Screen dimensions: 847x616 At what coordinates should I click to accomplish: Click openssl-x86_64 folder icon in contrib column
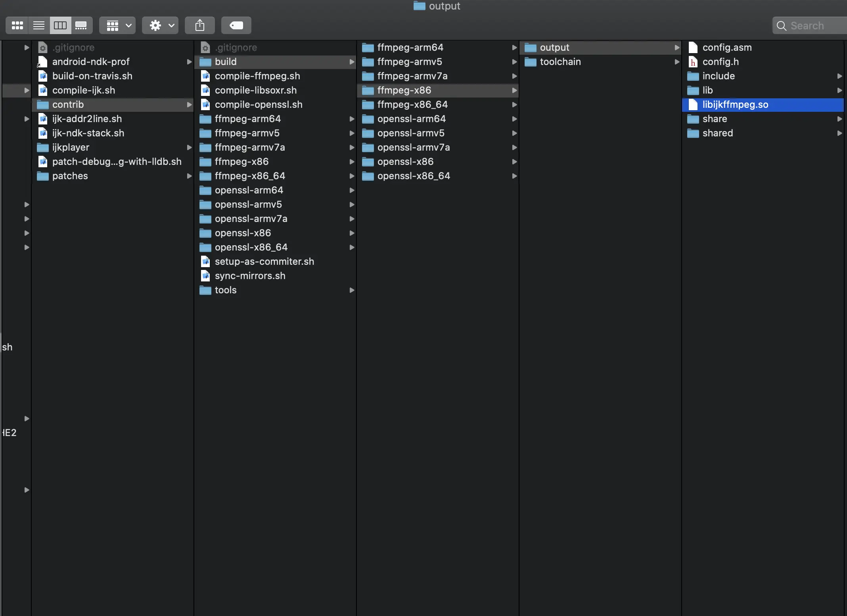[x=205, y=247]
